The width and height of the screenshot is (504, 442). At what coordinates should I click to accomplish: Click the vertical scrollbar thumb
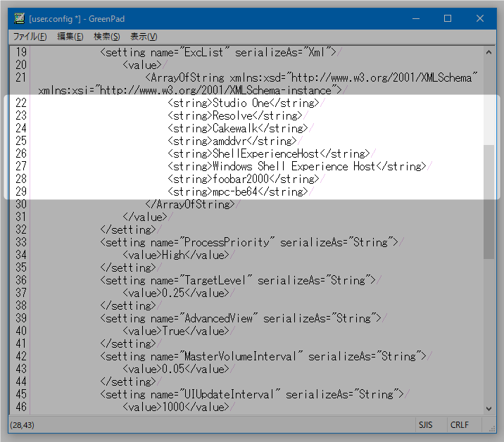489,201
